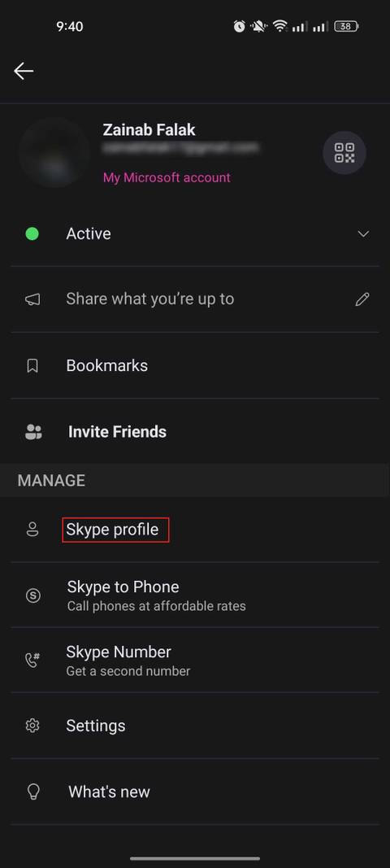Select Skype to Phone option
Viewport: 390px width, 868px height.
pyautogui.click(x=195, y=595)
